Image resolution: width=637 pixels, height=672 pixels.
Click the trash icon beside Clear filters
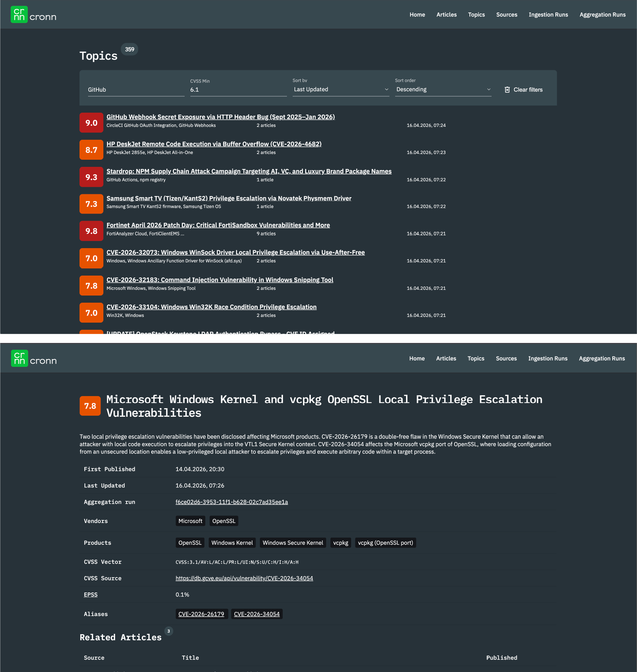pyautogui.click(x=507, y=89)
